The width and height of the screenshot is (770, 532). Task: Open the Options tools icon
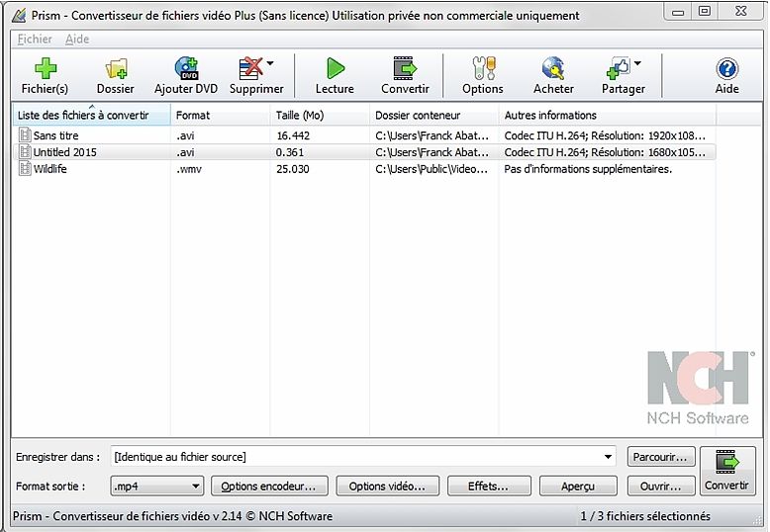click(x=482, y=69)
